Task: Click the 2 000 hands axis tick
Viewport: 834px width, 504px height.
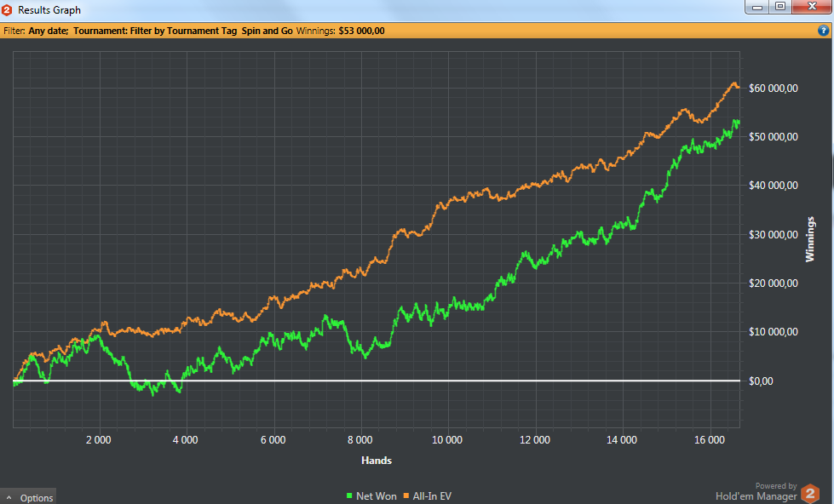Action: (99, 439)
